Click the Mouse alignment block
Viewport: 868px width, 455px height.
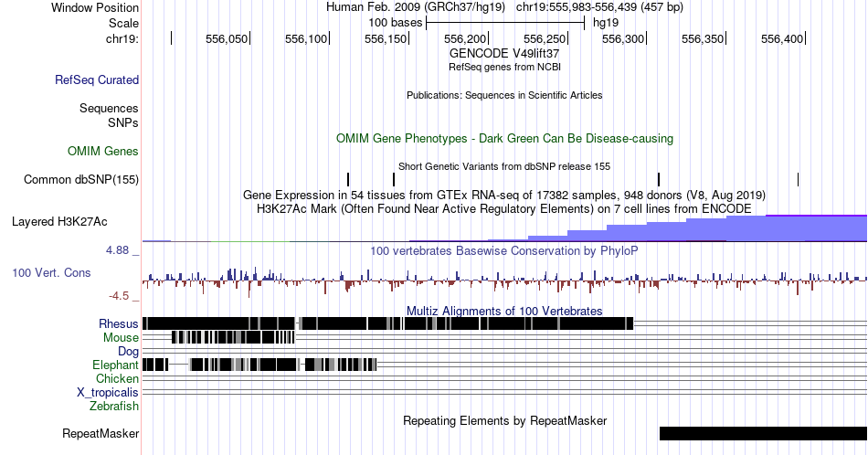click(x=233, y=337)
